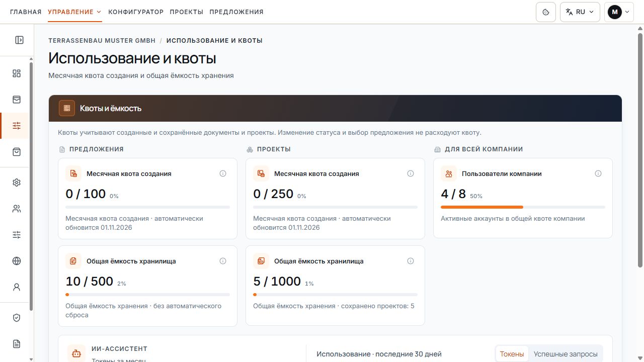Viewport: 644px width, 362px height.
Task: Show info for Предложения monthly creation quota
Action: 223,173
